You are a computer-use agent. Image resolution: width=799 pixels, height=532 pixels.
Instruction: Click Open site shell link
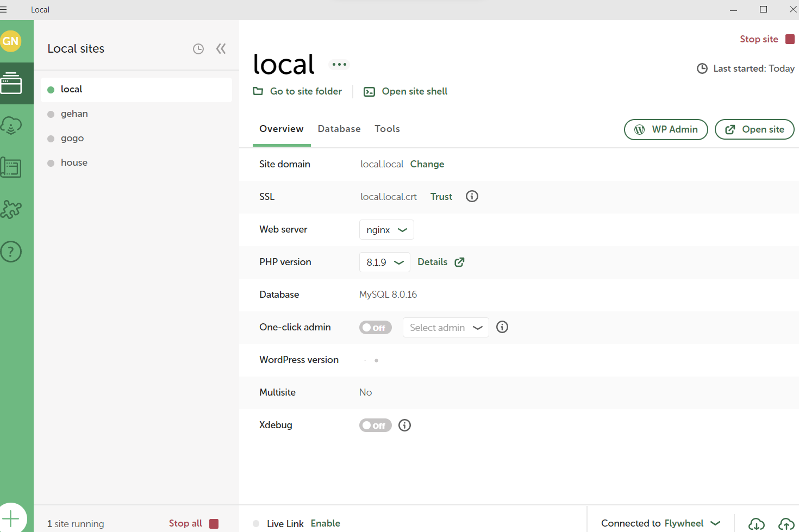coord(405,91)
